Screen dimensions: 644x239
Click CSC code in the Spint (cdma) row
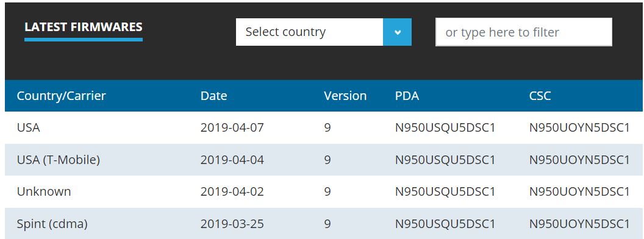[579, 224]
